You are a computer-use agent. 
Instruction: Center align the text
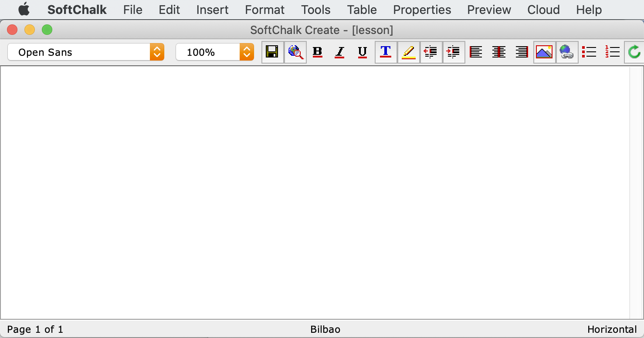(498, 52)
